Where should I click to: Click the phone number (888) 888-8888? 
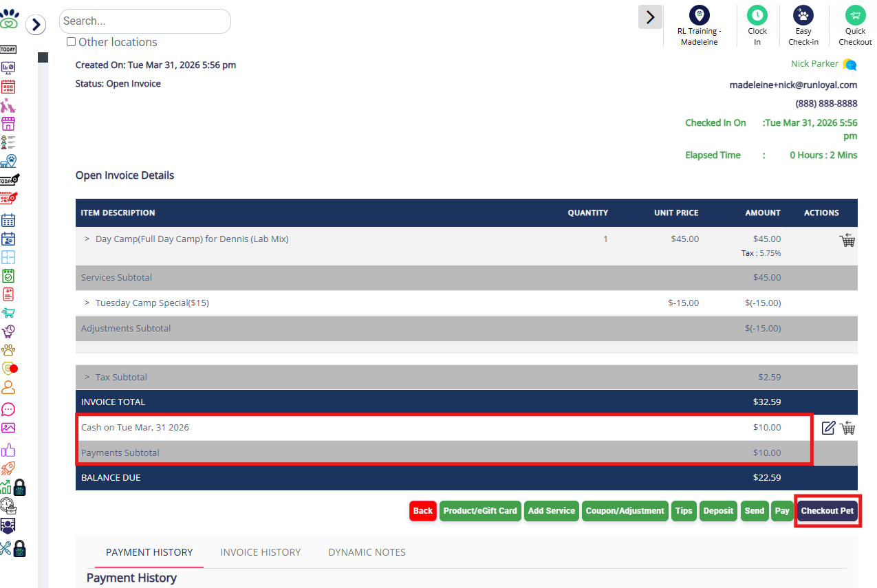[826, 104]
